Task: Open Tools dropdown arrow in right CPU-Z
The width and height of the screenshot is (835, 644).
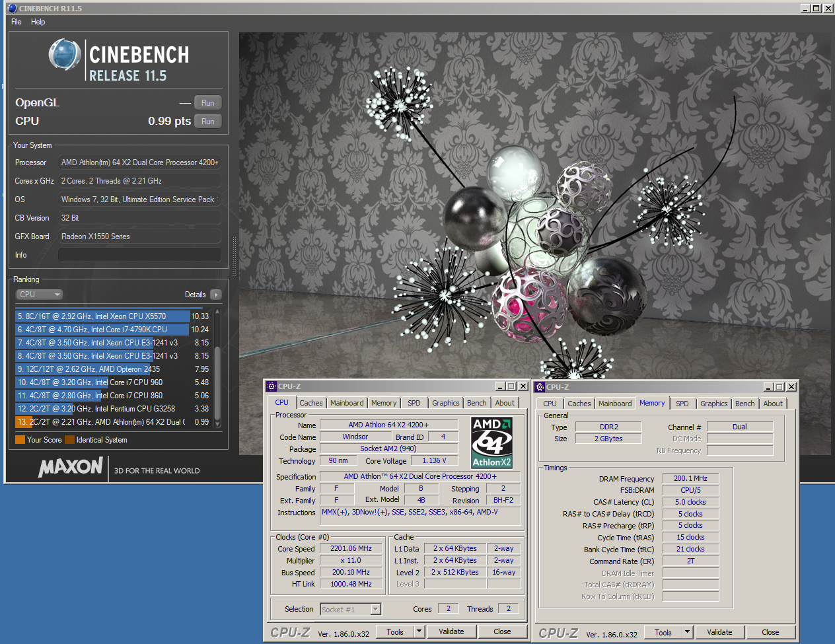Action: (687, 633)
